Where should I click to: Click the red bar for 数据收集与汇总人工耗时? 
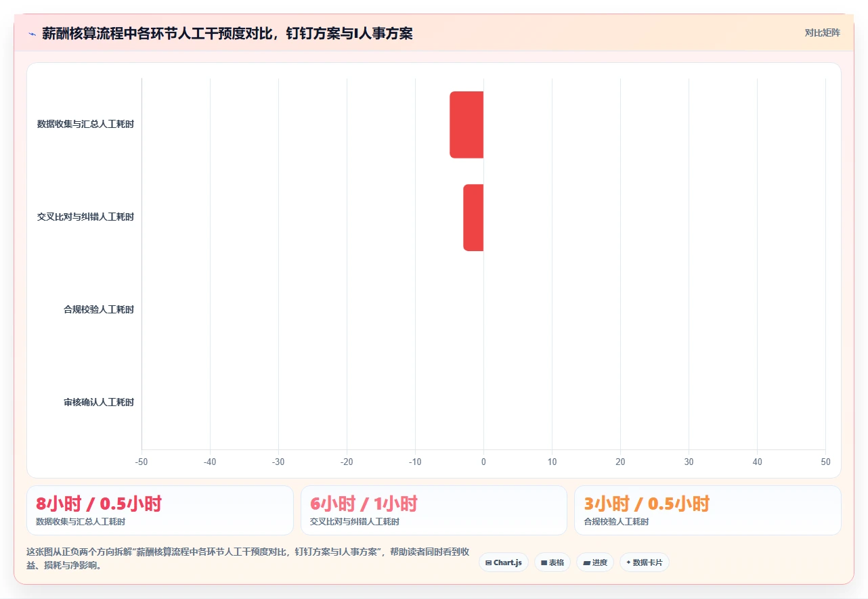pos(466,125)
